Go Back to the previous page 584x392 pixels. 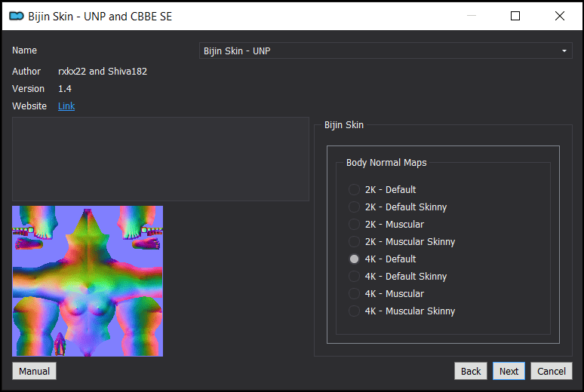tap(470, 371)
